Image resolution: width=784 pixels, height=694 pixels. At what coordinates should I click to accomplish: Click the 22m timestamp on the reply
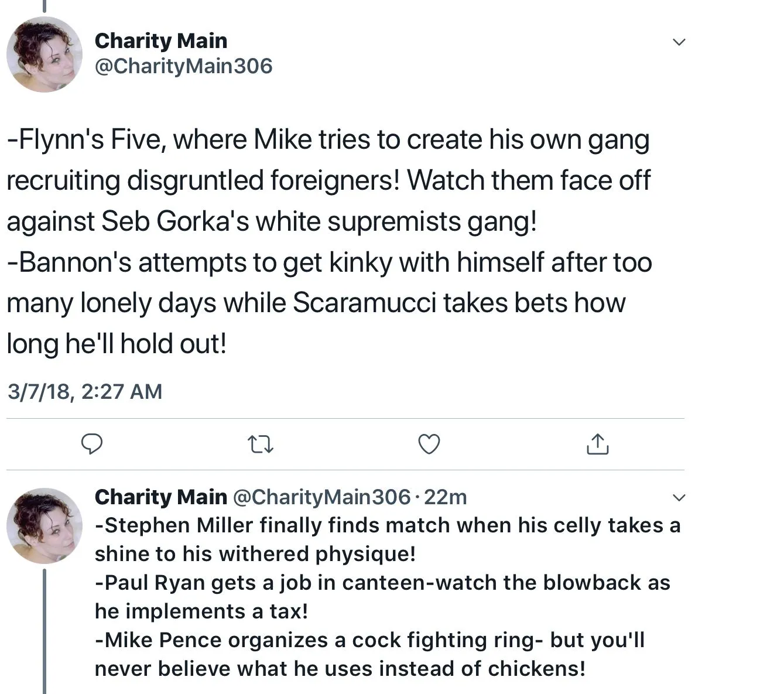coord(445,497)
